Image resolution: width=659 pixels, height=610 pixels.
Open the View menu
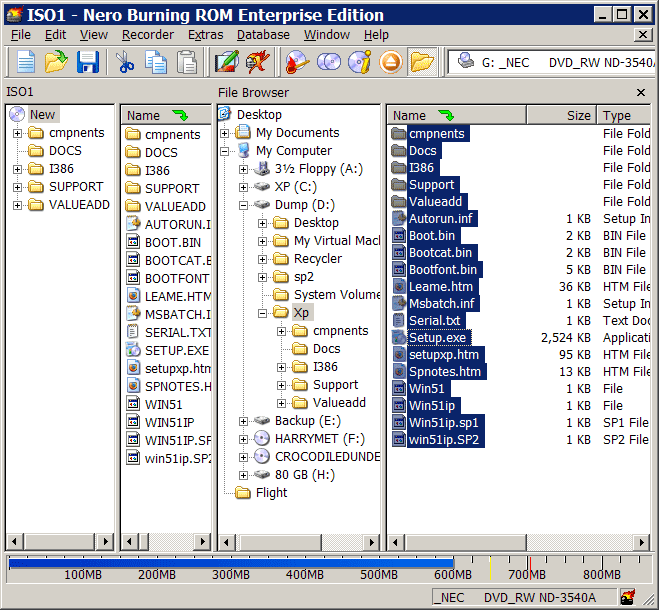[x=93, y=35]
